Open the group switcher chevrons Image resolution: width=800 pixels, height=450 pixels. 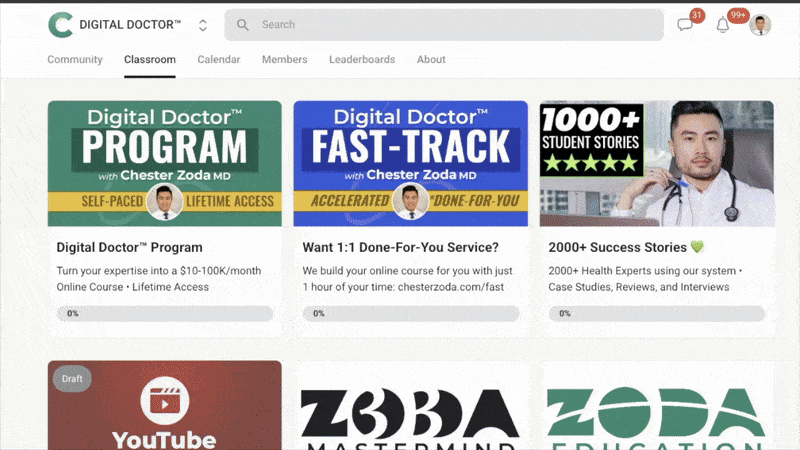[x=203, y=25]
